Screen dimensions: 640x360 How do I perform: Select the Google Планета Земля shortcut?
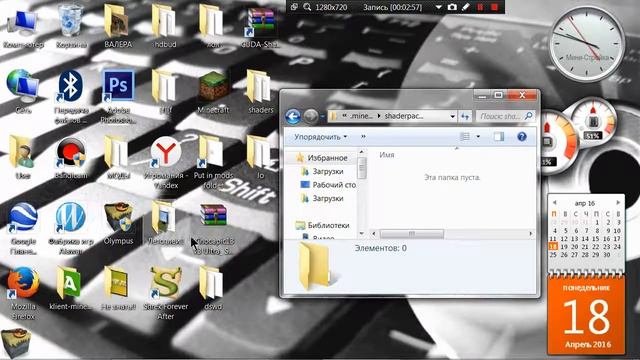tap(23, 229)
